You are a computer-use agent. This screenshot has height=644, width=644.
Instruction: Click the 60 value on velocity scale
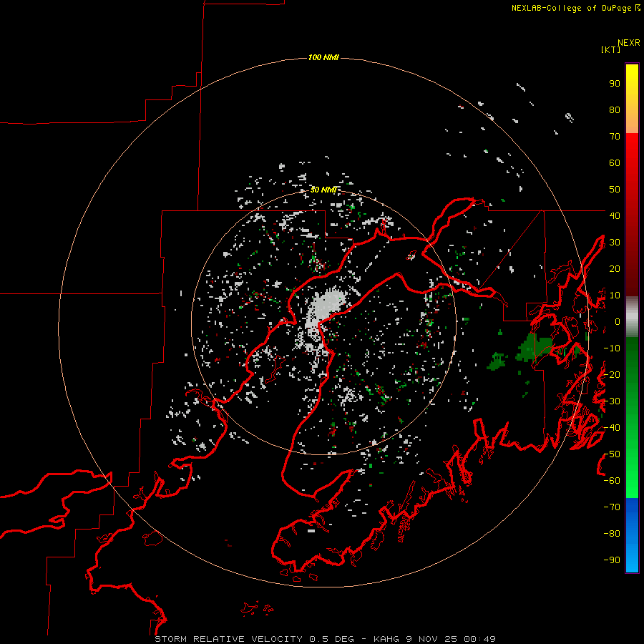click(x=615, y=162)
